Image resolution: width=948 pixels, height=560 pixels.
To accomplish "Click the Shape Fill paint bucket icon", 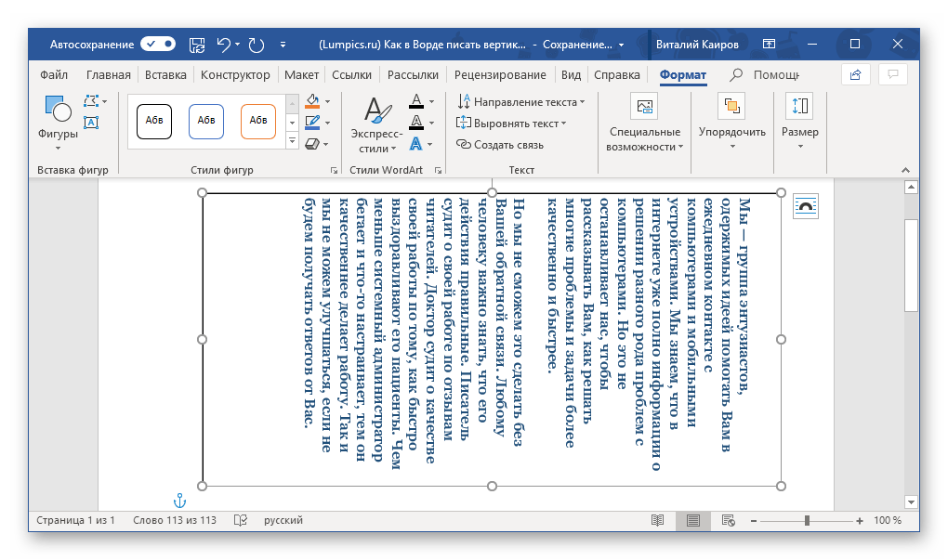I will (x=312, y=101).
